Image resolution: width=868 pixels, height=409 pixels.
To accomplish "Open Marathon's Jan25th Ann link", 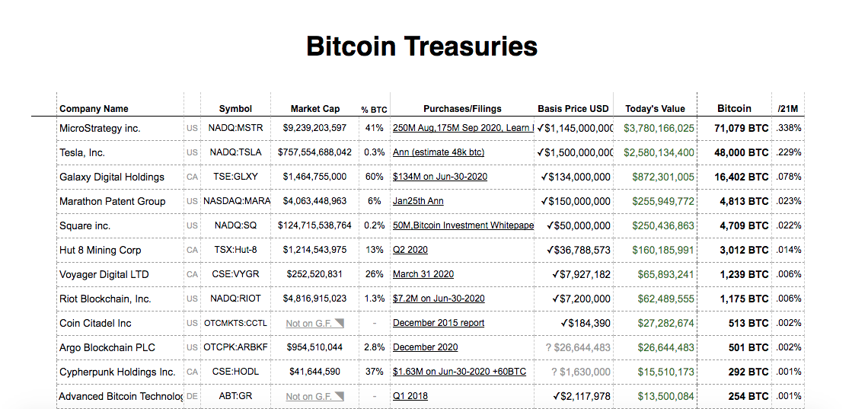I will 418,201.
